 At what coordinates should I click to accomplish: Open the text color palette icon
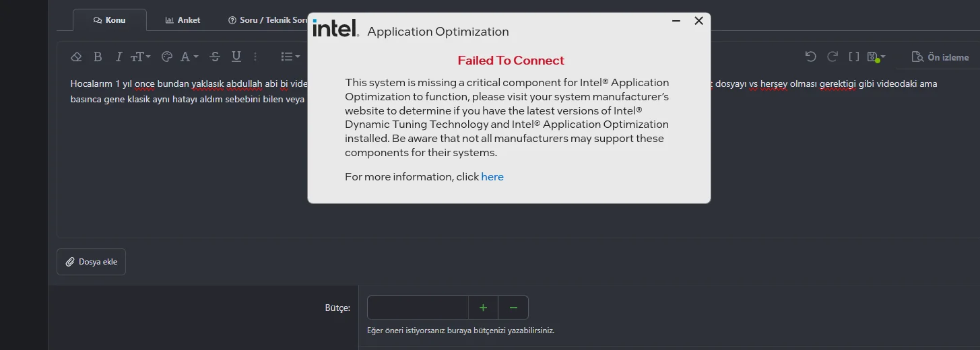coord(167,57)
